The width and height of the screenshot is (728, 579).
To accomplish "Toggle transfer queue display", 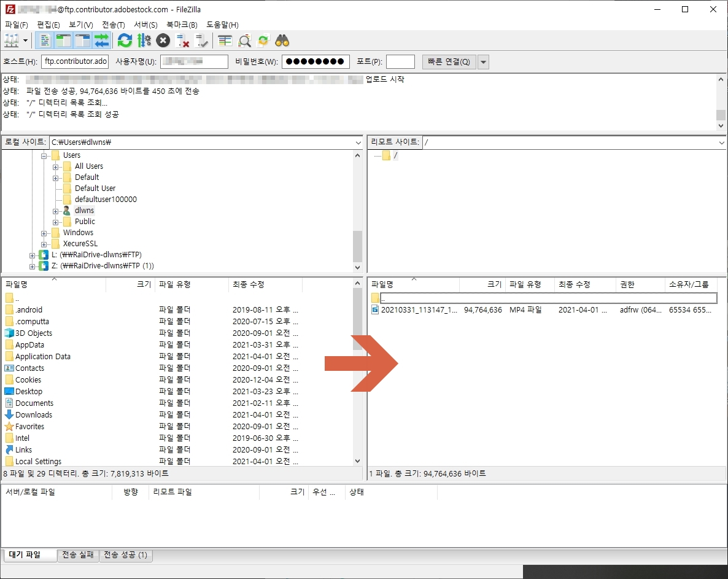I will click(x=101, y=41).
